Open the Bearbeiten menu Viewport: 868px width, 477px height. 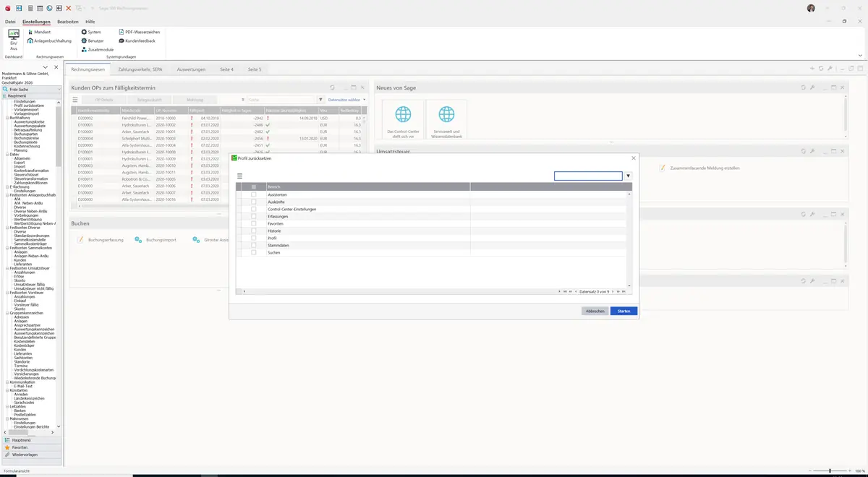click(x=68, y=22)
